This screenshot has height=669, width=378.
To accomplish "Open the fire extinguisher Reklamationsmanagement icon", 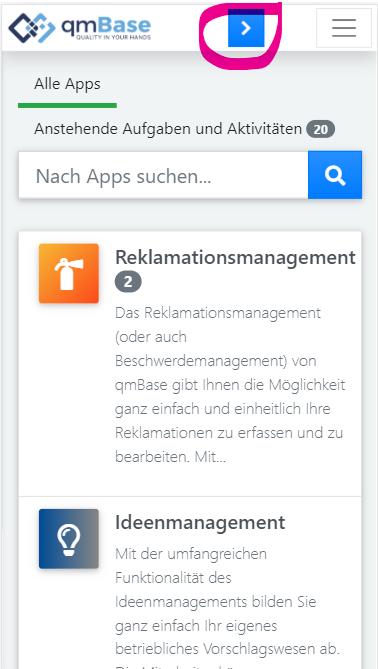I will tap(69, 273).
